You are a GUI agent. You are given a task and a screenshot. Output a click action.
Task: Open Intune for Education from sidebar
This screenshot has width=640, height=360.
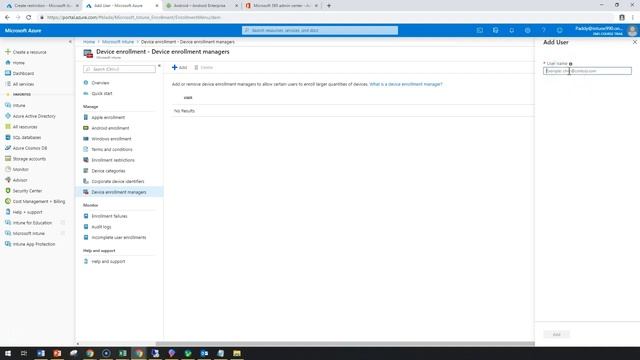point(32,223)
